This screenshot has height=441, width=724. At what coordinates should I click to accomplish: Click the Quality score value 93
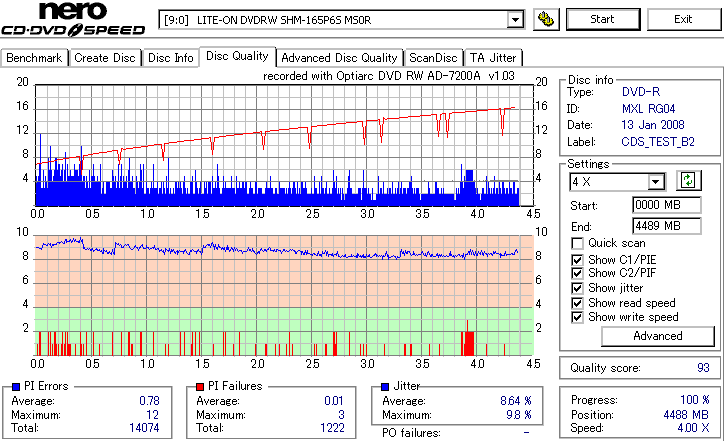tap(703, 368)
